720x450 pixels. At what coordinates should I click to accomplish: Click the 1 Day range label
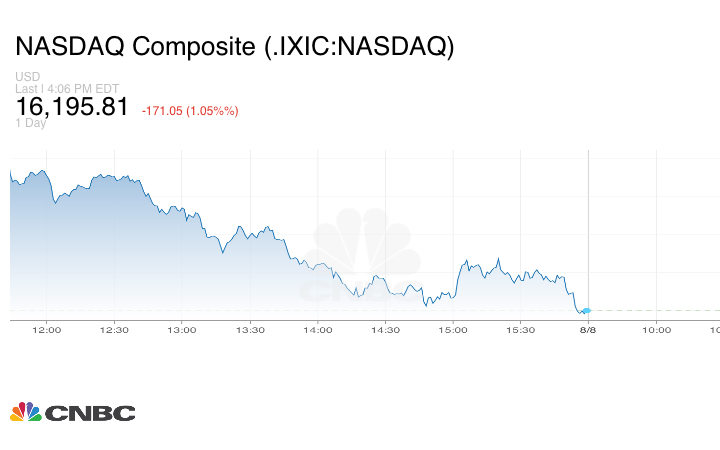click(31, 123)
